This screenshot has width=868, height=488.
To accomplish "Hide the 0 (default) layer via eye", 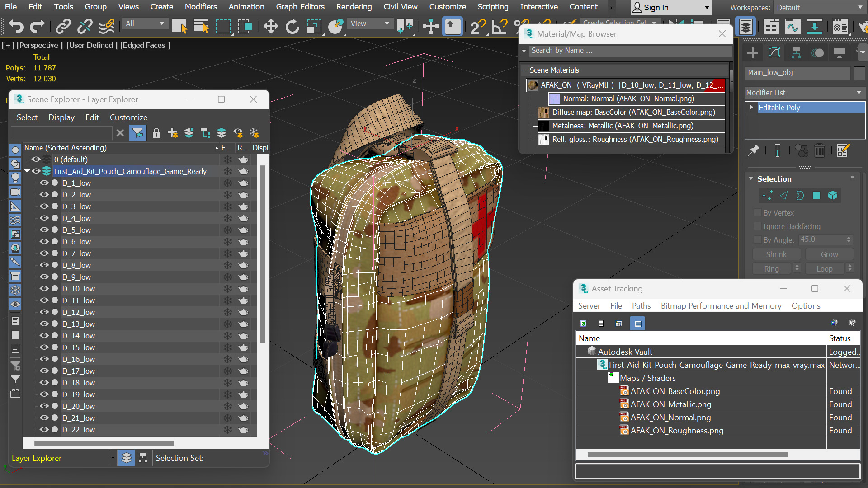I will point(36,160).
